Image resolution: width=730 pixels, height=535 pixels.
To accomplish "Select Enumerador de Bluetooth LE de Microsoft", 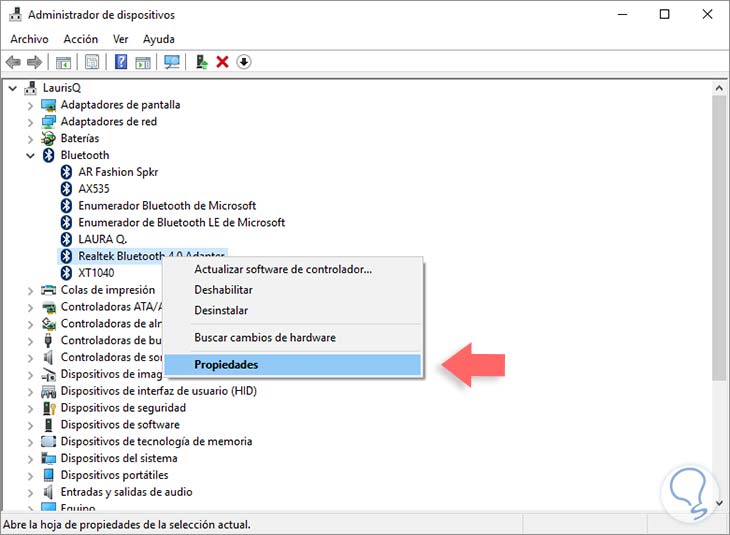I will click(x=182, y=222).
